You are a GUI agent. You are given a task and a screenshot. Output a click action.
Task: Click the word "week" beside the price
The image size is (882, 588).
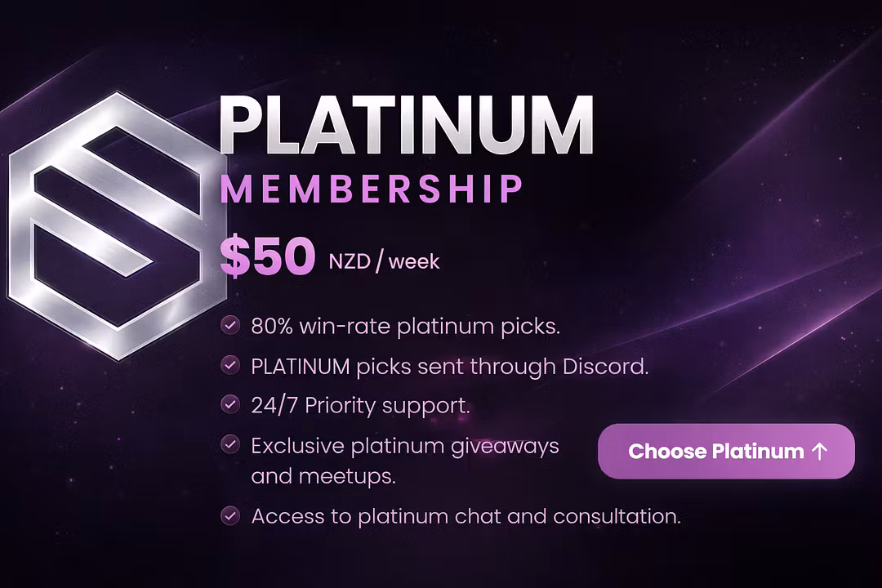[413, 262]
